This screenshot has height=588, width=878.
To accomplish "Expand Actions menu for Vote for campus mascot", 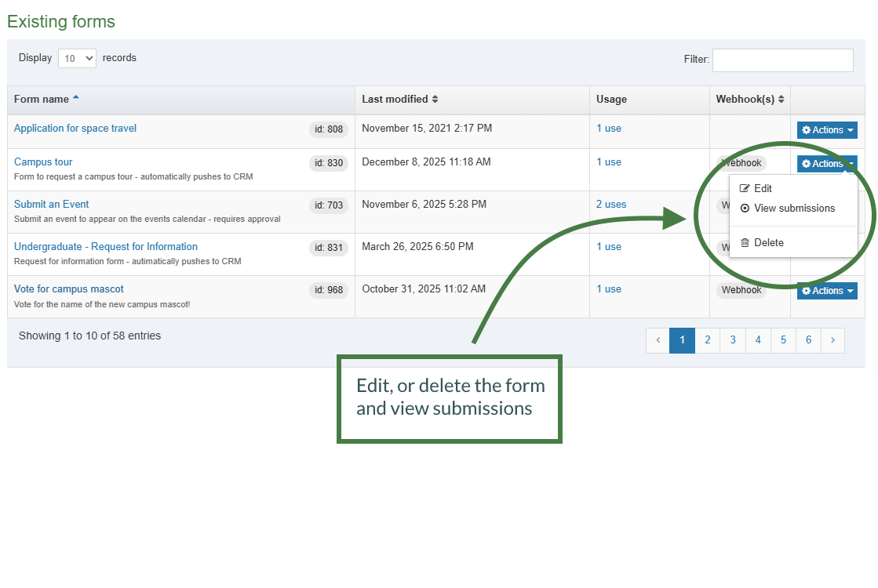I will [x=827, y=291].
